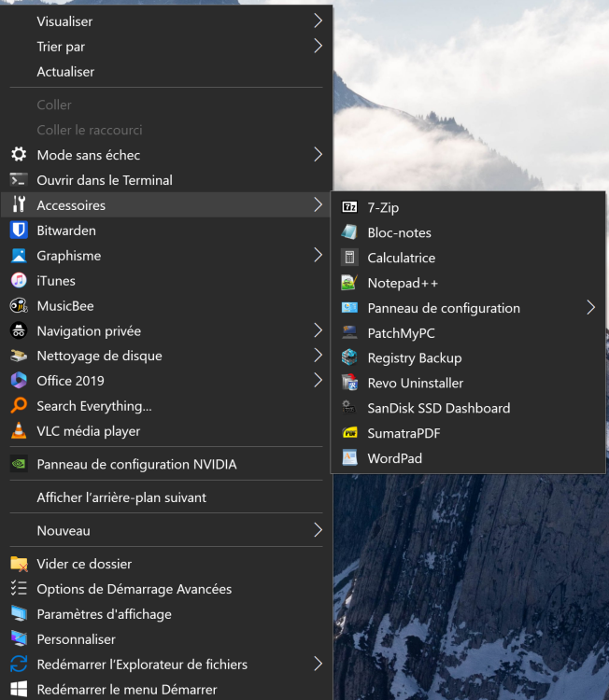Expand the Nouveau submenu chevron

point(318,530)
